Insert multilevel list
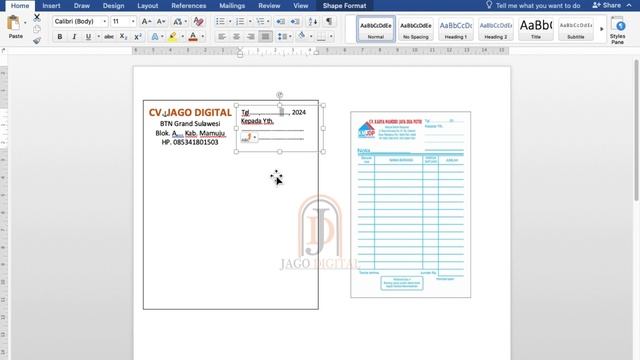Image resolution: width=640 pixels, height=360 pixels. coord(260,21)
